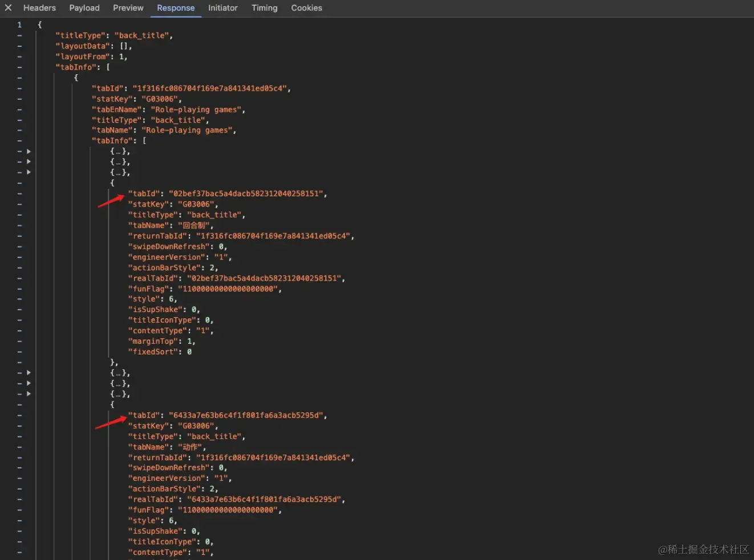This screenshot has width=754, height=560.
Task: Click the "tabName": "动作" line
Action: [167, 447]
